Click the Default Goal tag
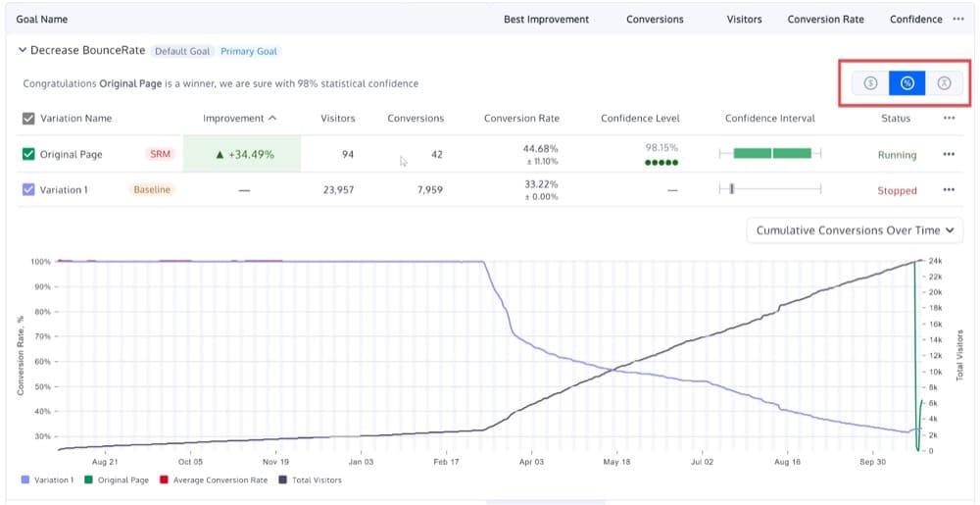 [x=183, y=51]
